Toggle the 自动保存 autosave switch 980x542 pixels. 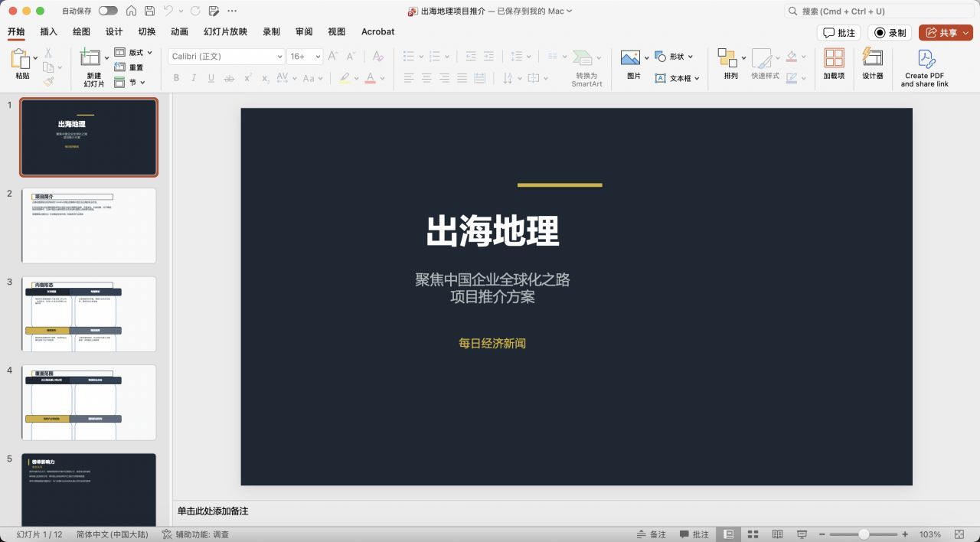pyautogui.click(x=108, y=11)
